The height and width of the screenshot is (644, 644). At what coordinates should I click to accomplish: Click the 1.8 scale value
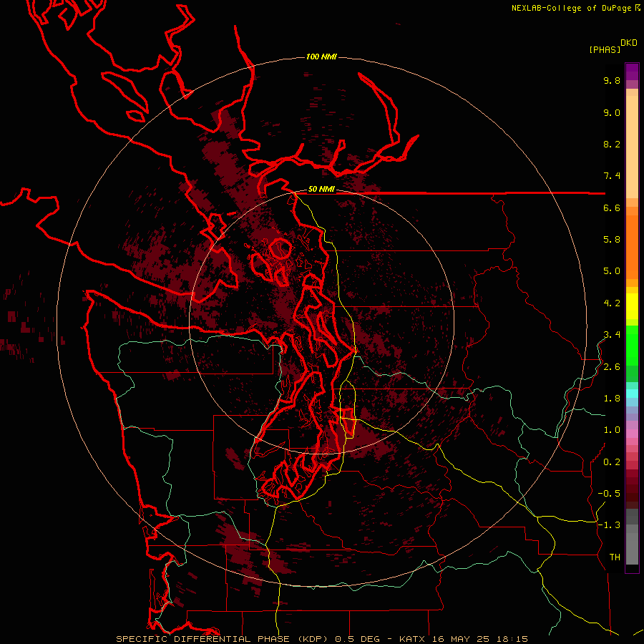coord(612,399)
